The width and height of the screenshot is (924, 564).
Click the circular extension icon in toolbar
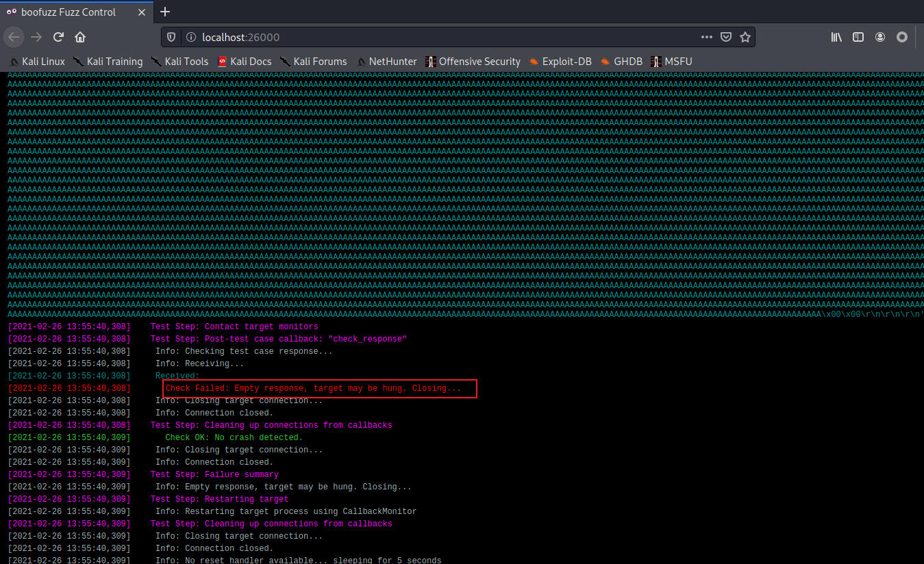pos(902,37)
